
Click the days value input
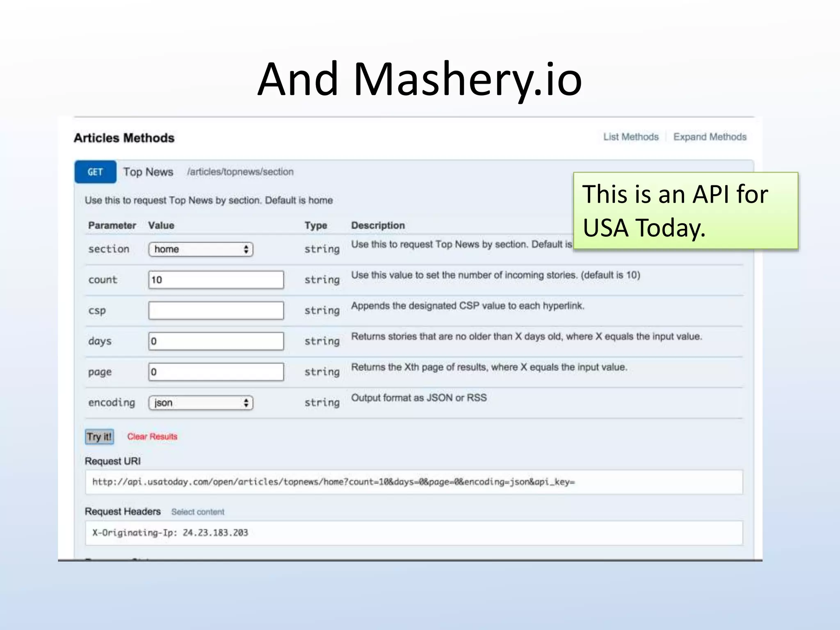[x=216, y=341]
